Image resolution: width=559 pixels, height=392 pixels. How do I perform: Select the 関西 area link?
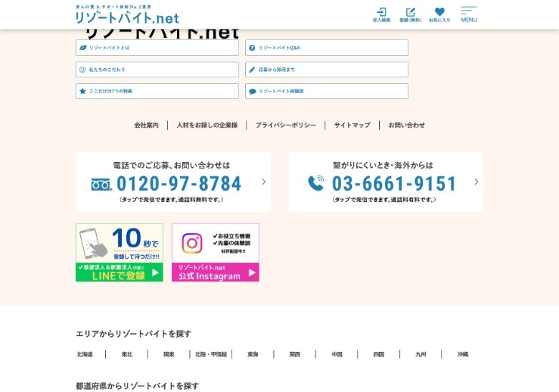tap(295, 354)
